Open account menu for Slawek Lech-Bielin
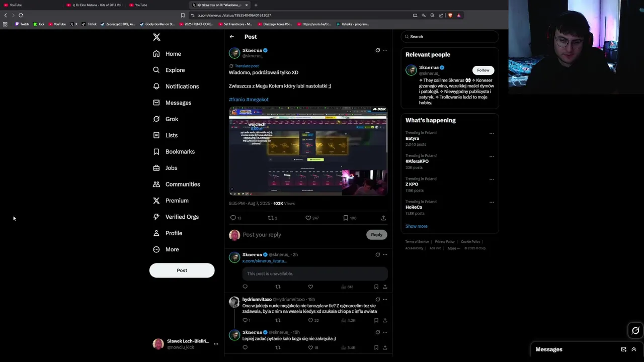Image resolution: width=644 pixels, height=362 pixels. coord(185,344)
